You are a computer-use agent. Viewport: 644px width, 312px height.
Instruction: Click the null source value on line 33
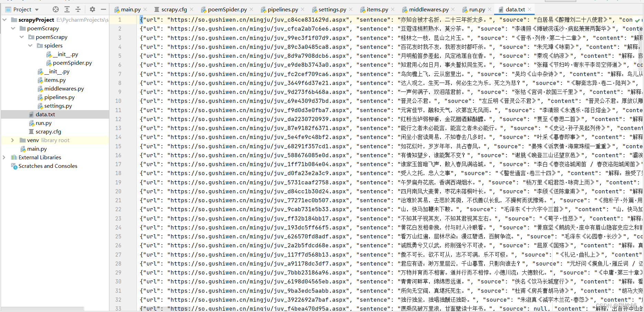[x=540, y=309]
